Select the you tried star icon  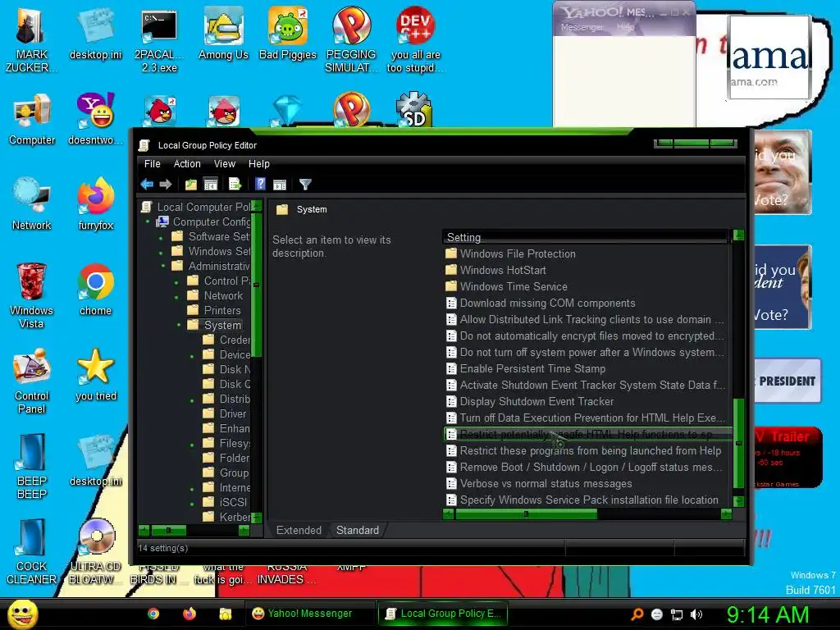click(x=96, y=375)
